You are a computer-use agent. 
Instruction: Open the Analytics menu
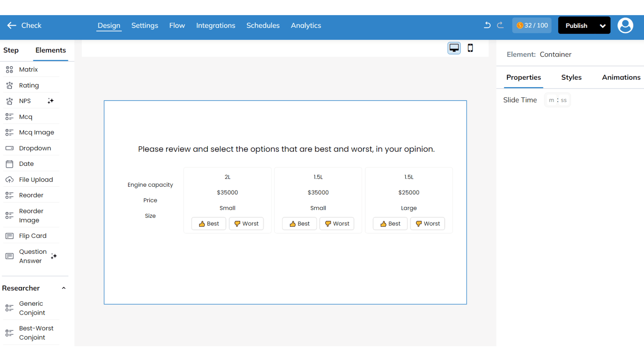pyautogui.click(x=306, y=25)
